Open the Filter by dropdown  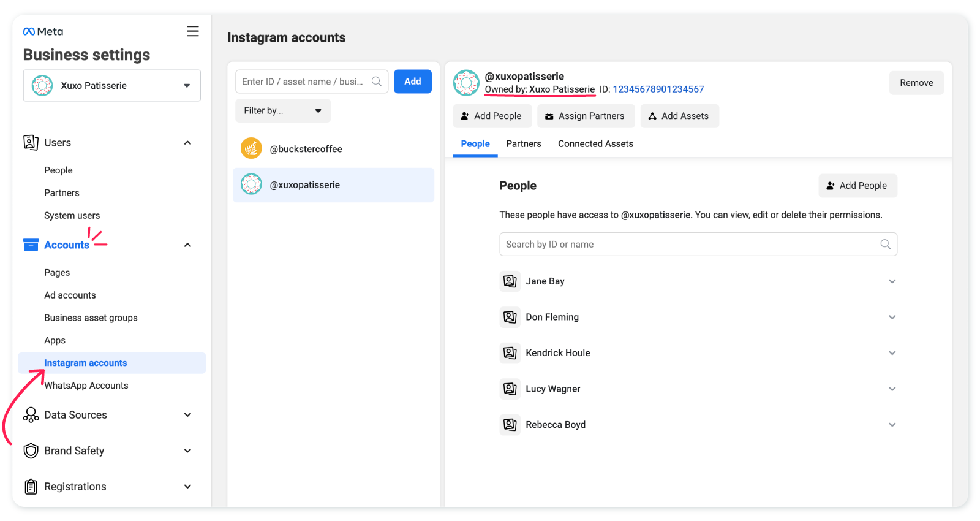[283, 111]
